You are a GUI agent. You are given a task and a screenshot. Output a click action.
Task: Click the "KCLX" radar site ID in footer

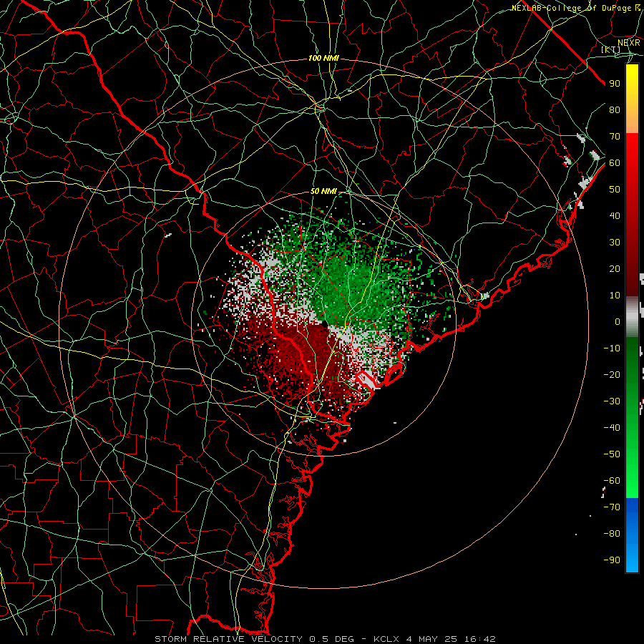click(386, 639)
